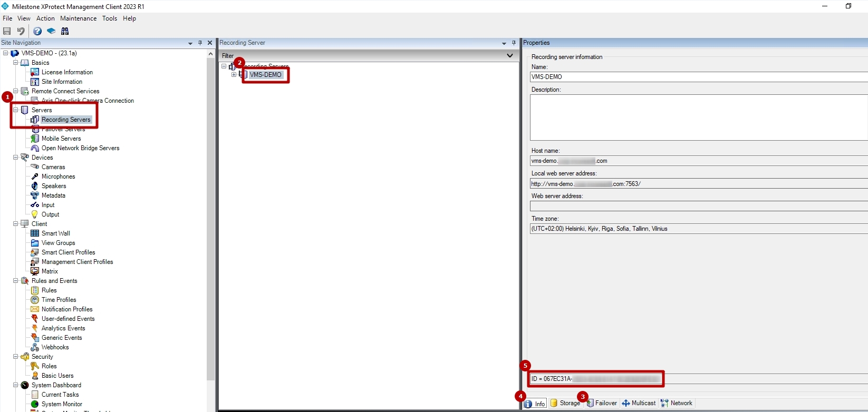
Task: Pin the Site Navigation pane
Action: pos(200,43)
